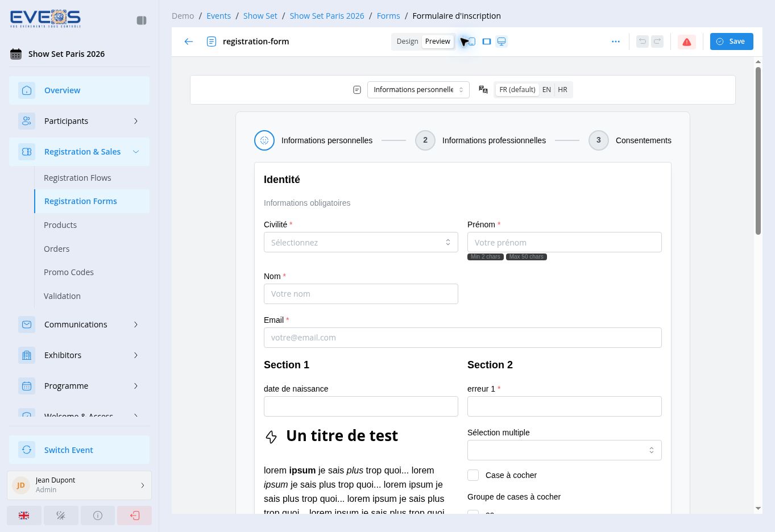Go to step 3 Consentements

click(x=630, y=140)
